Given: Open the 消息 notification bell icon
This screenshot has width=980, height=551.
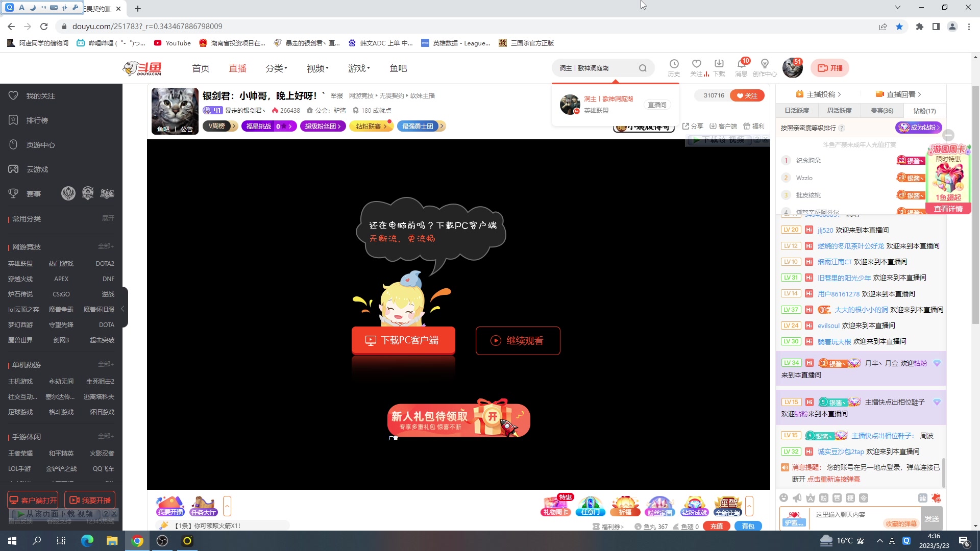Looking at the screenshot, I should point(742,67).
